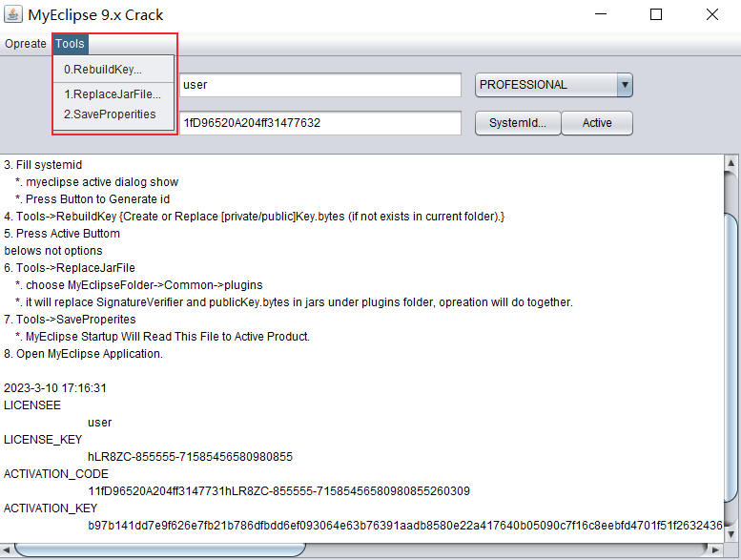Minimize the MyEclipse 9.x Crack window
The width and height of the screenshot is (741, 560).
601,14
